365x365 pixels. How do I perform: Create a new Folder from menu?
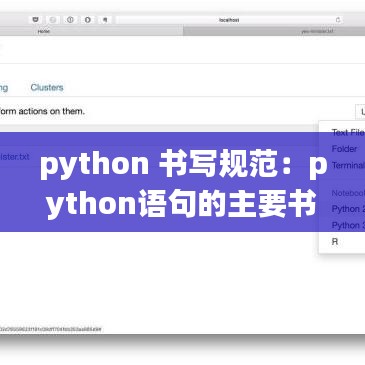(x=344, y=149)
